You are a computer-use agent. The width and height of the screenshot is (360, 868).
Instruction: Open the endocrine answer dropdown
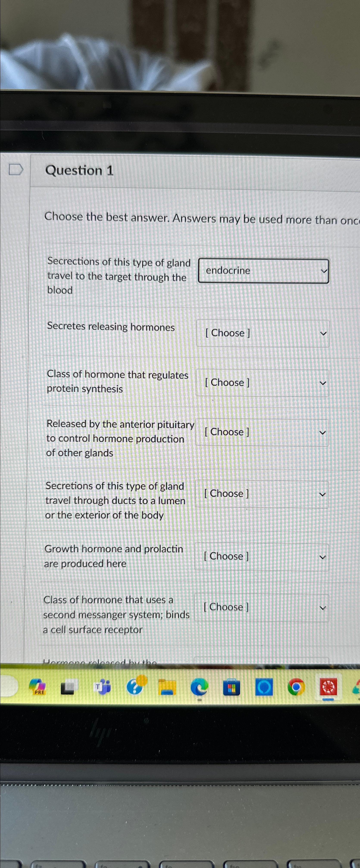(263, 271)
